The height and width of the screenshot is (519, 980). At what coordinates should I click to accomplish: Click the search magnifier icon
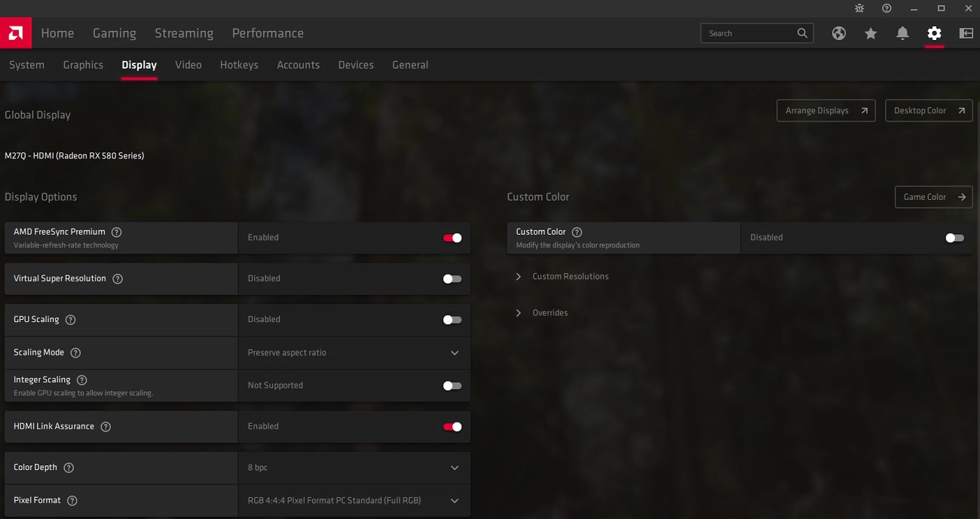803,33
